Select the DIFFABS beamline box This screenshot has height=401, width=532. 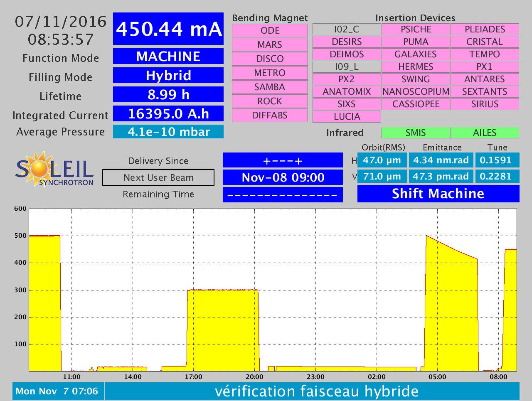pyautogui.click(x=270, y=115)
